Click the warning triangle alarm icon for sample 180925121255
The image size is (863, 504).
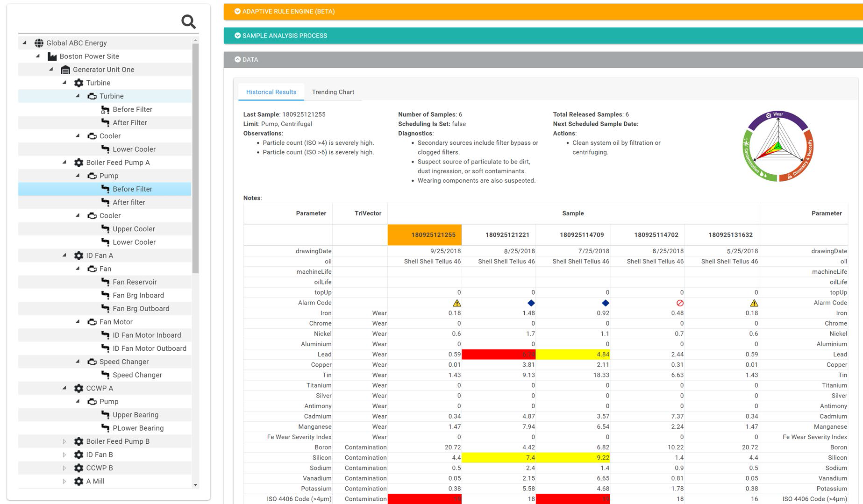(456, 303)
